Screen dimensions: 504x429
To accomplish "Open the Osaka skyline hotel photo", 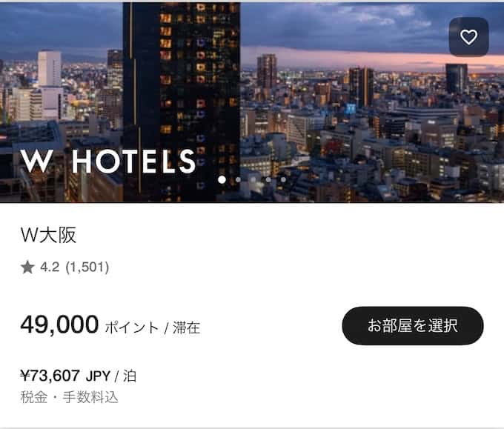I will click(252, 102).
